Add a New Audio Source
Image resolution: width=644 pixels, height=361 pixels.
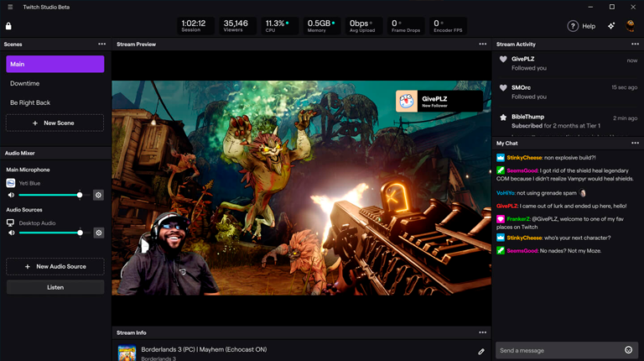click(55, 266)
